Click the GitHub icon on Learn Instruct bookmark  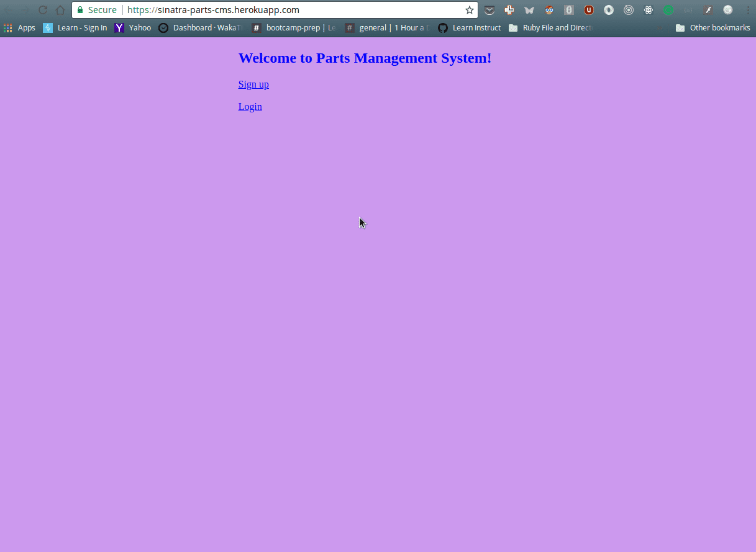[x=442, y=27]
